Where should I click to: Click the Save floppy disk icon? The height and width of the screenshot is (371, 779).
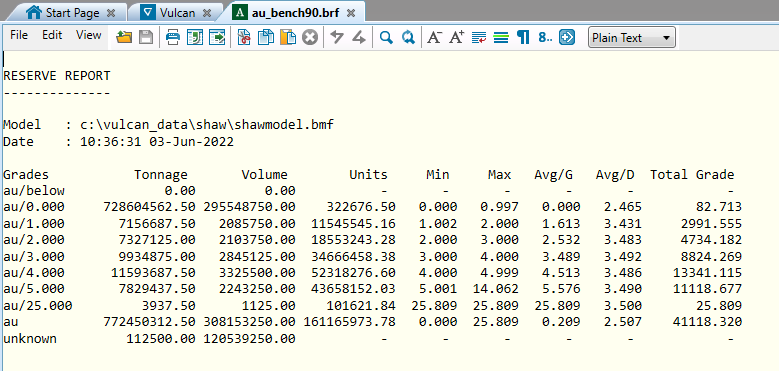pos(145,37)
